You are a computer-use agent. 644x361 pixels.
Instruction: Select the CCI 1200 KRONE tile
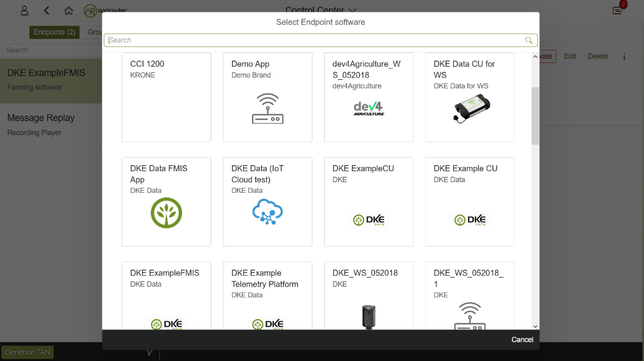[x=166, y=97]
